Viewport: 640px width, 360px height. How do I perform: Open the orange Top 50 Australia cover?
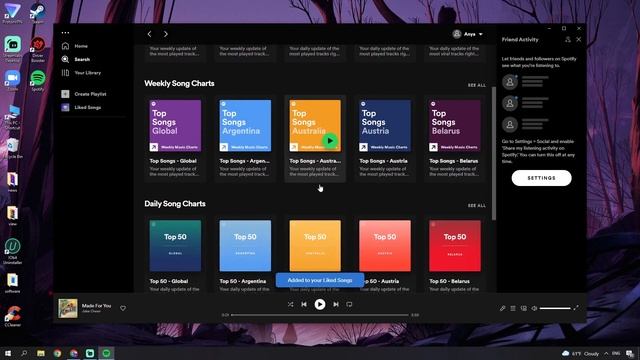tap(315, 246)
